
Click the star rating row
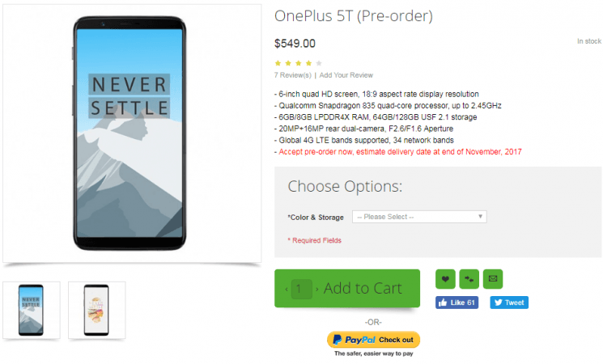(x=299, y=63)
